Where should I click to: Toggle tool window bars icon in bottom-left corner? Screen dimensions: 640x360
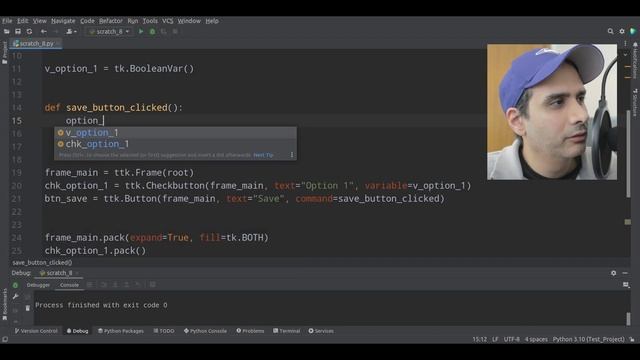pos(5,340)
